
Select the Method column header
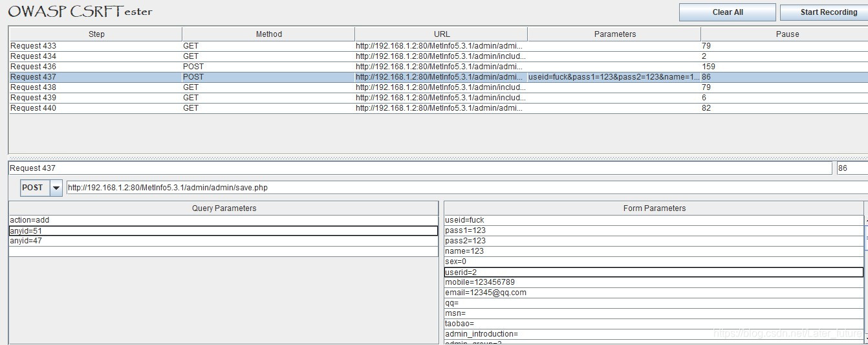[x=268, y=34]
